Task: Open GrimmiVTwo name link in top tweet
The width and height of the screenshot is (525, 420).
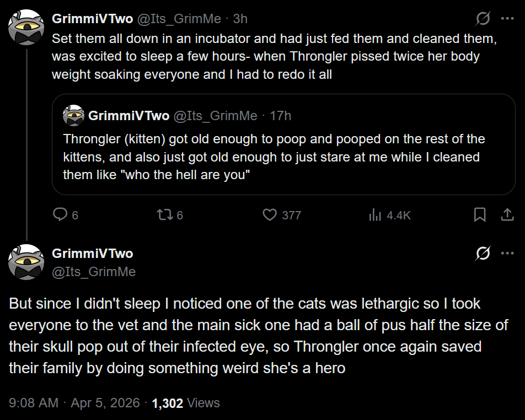Action: pyautogui.click(x=93, y=19)
